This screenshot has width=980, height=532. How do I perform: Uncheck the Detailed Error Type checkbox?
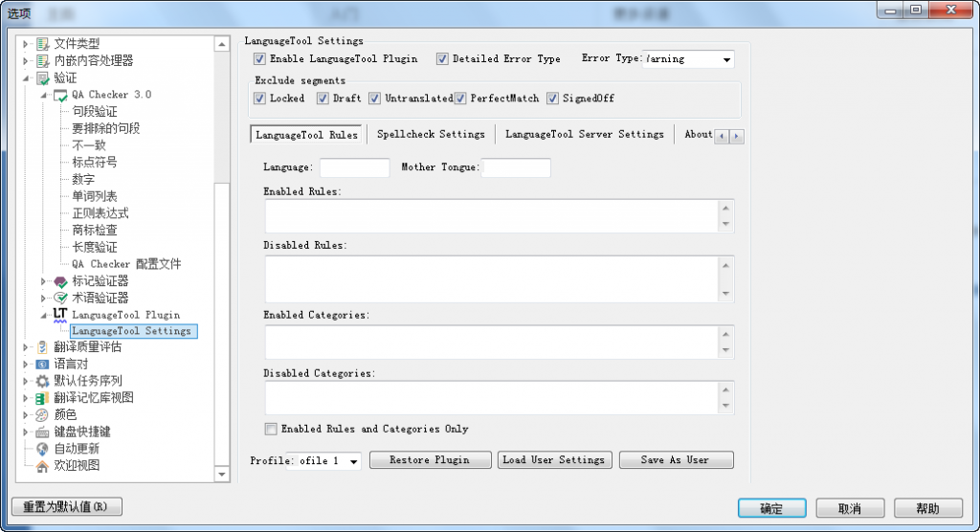click(x=442, y=59)
